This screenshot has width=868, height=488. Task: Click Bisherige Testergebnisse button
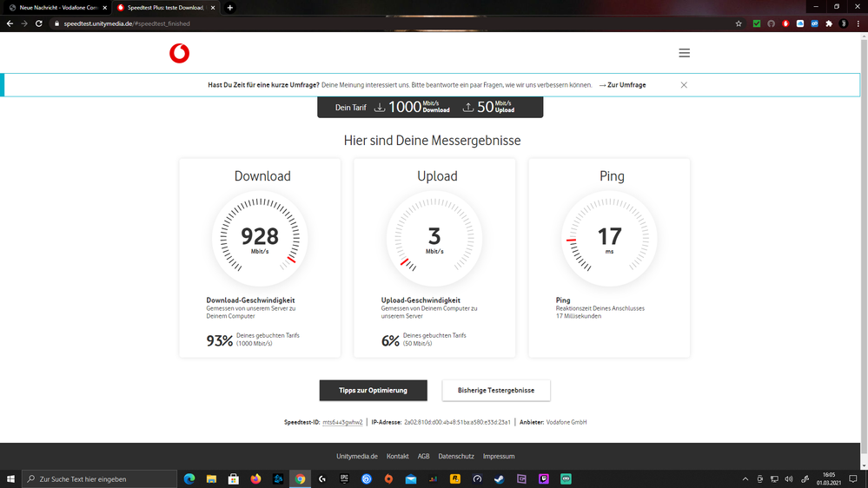pos(496,390)
